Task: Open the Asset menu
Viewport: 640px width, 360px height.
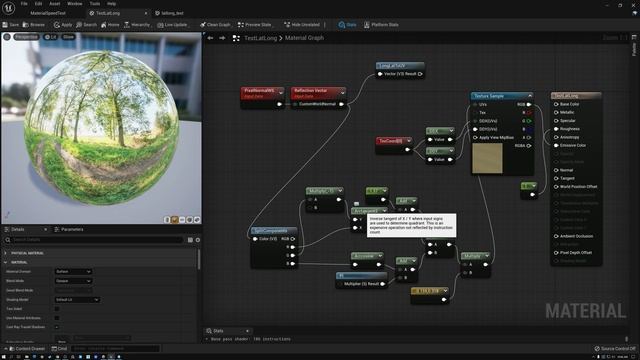Action: [x=55, y=4]
